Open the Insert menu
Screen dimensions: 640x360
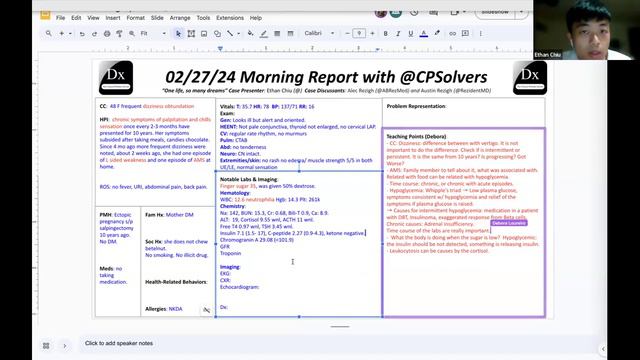click(x=113, y=18)
